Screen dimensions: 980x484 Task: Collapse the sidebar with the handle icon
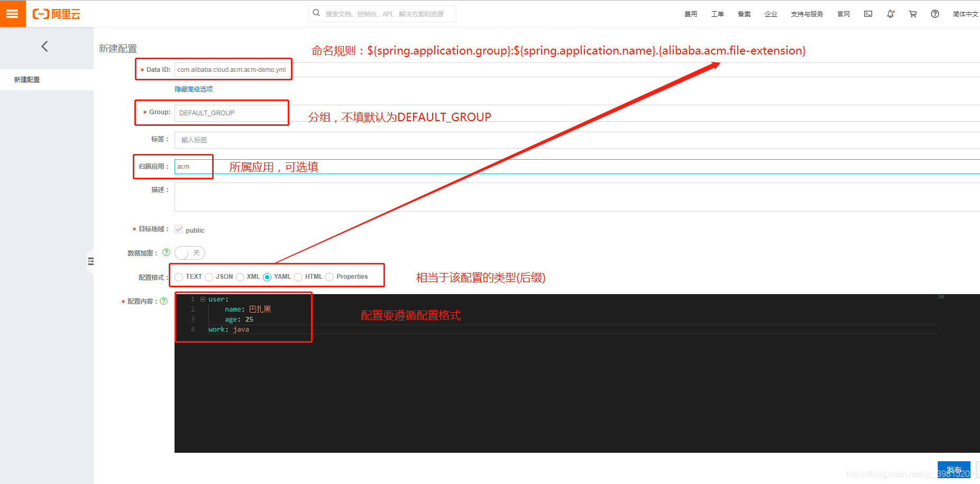point(91,261)
